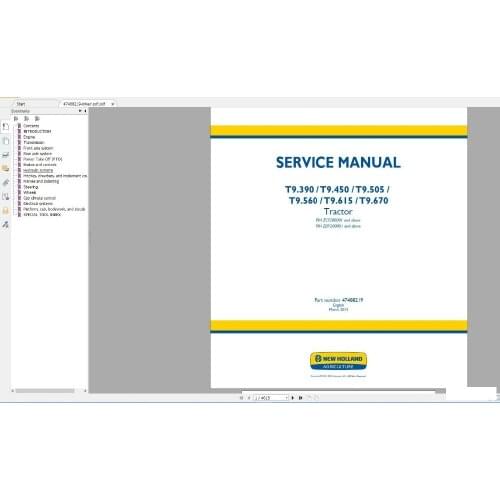Click the T9.560 / T9.615 / T9.670 model line

tap(338, 201)
